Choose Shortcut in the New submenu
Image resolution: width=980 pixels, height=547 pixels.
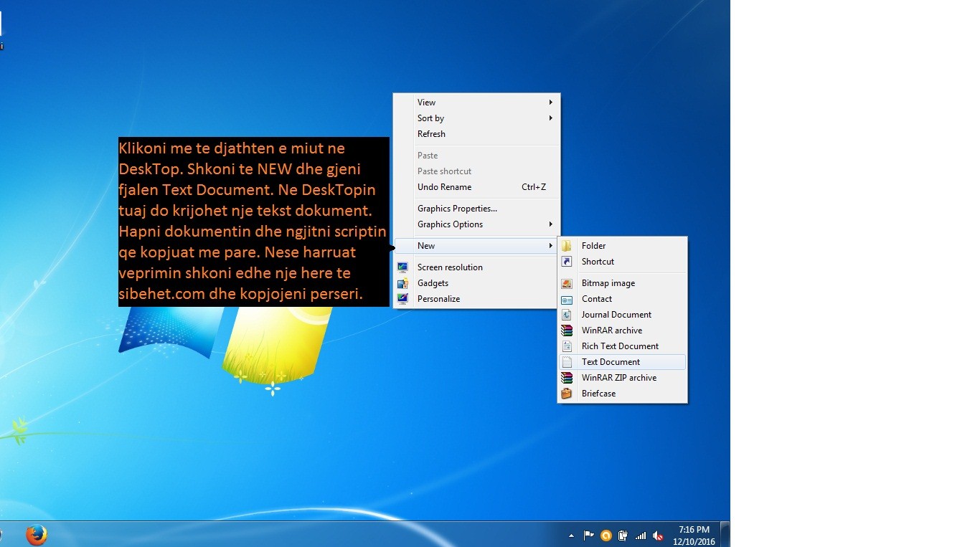click(622, 262)
